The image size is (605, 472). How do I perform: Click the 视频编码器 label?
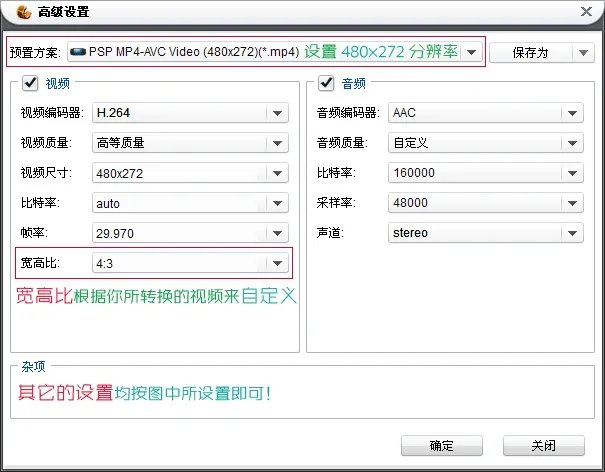[52, 113]
